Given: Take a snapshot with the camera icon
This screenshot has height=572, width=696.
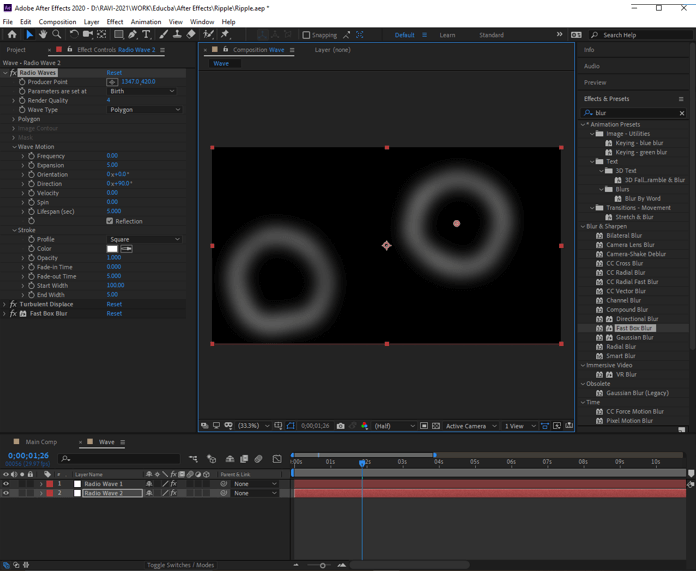Looking at the screenshot, I should [340, 426].
